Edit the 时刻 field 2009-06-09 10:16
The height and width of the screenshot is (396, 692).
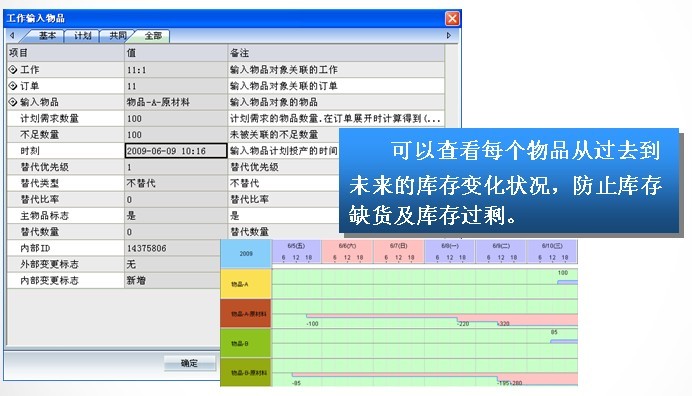176,151
